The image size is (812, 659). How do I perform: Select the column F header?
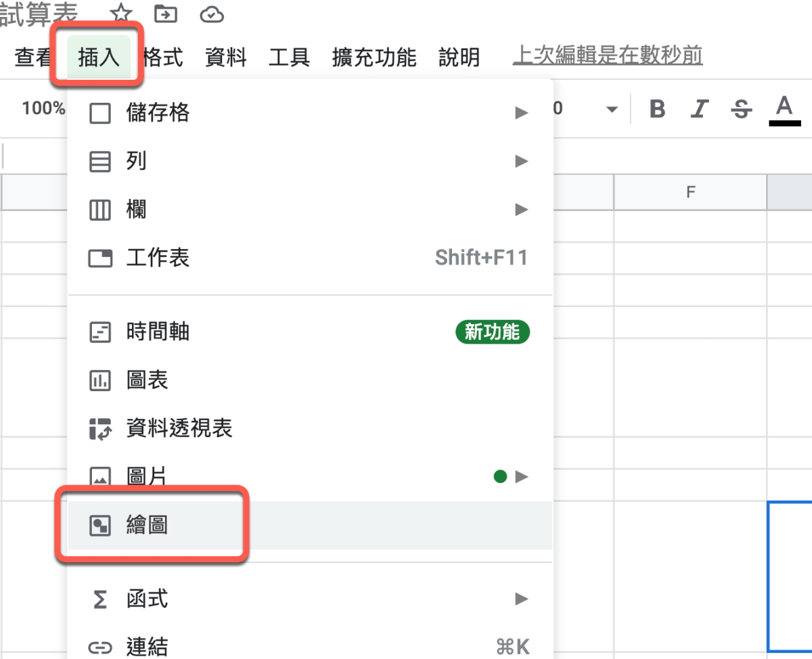click(690, 193)
